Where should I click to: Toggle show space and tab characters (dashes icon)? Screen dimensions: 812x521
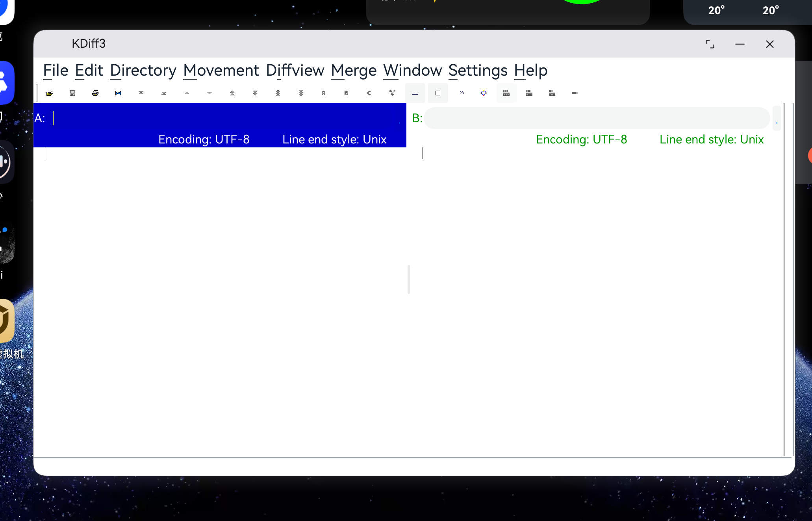click(415, 93)
